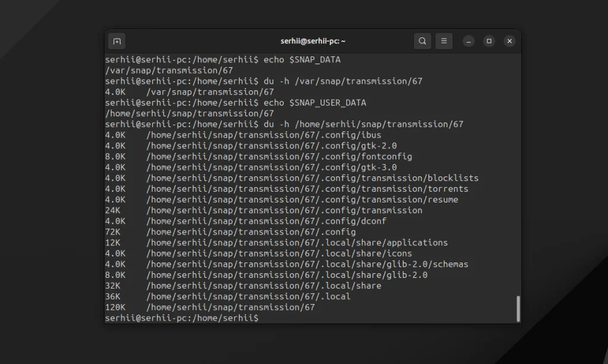Maximize the terminal window

[x=489, y=41]
